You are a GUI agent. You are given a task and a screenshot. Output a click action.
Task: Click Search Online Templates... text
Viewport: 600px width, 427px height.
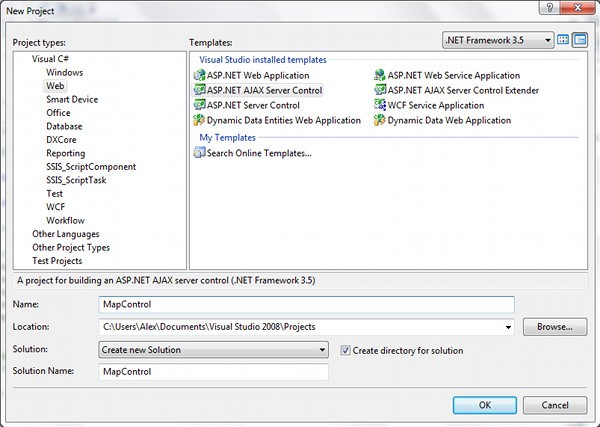(259, 153)
